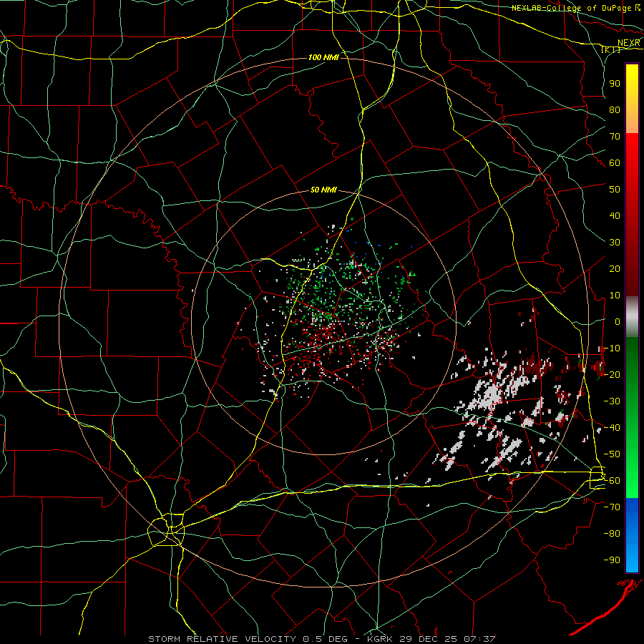Click the gray zero-velocity segment of the color bar
644x644 pixels.
click(632, 317)
